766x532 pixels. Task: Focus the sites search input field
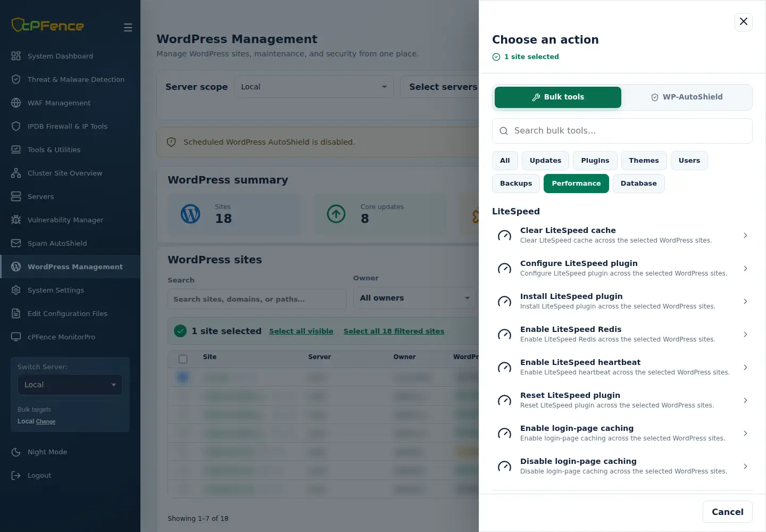tap(257, 299)
